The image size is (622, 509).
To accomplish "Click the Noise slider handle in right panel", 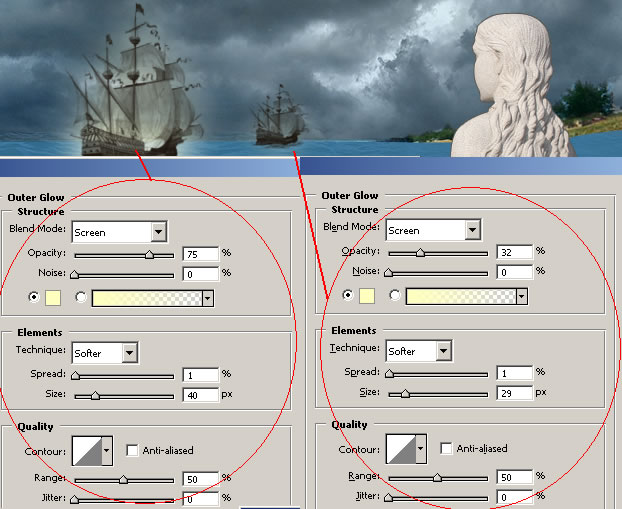I will click(x=389, y=273).
